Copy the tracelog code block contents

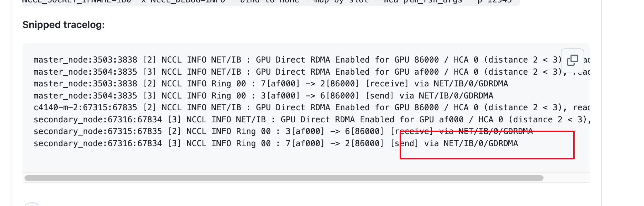(572, 60)
